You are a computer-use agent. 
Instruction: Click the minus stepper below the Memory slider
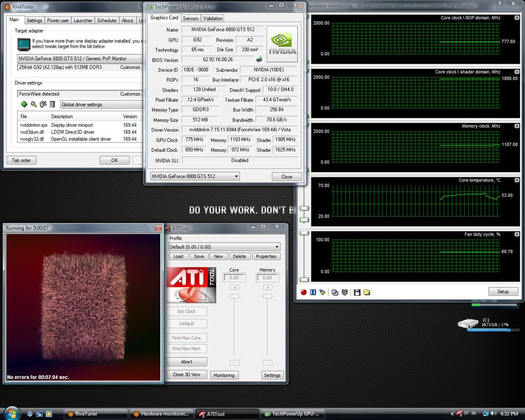tap(268, 363)
